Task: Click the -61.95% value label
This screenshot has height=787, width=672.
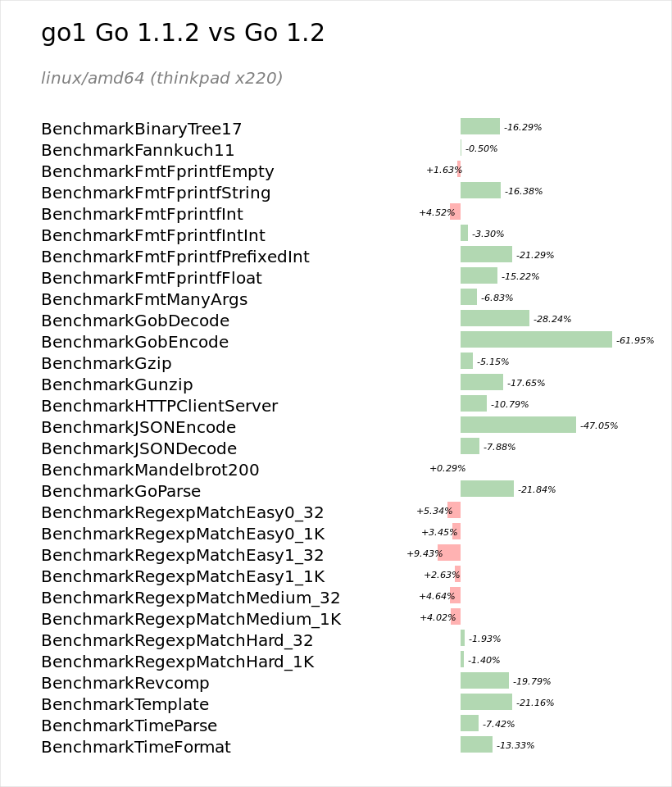Action: coord(635,340)
